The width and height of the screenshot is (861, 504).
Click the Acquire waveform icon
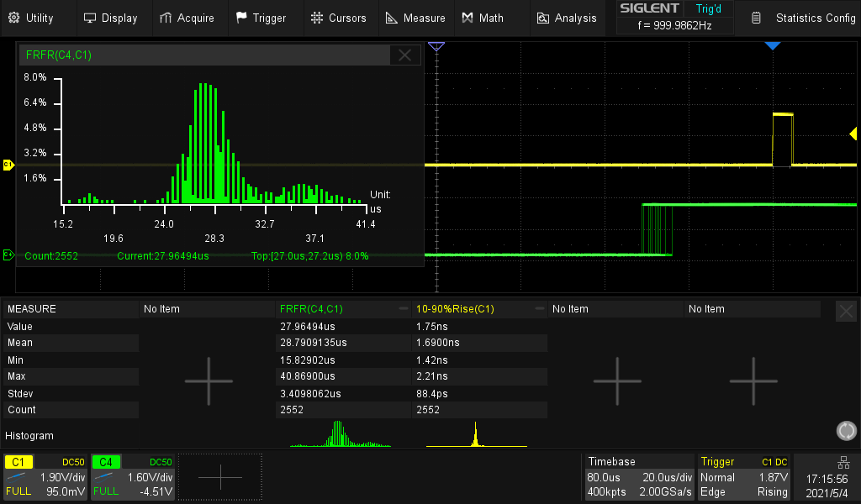tap(166, 18)
